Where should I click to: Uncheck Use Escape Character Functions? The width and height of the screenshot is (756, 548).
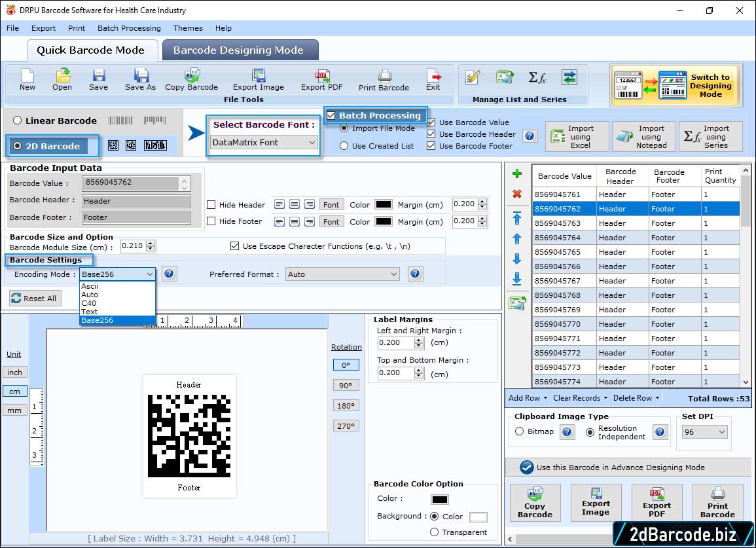coord(235,246)
